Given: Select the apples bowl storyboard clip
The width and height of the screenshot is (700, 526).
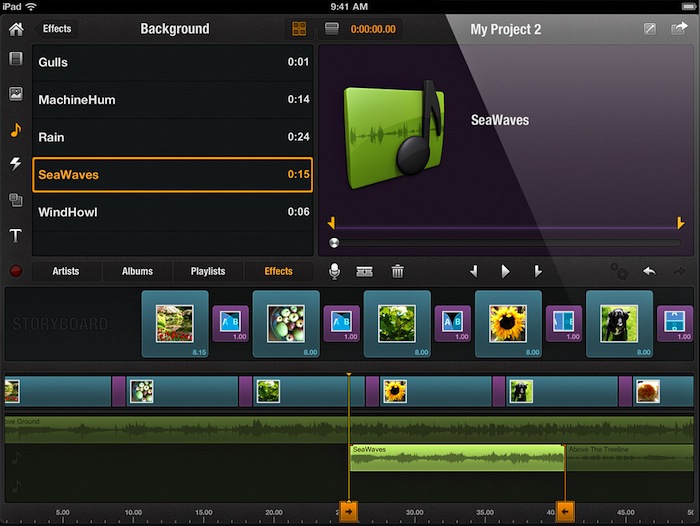Looking at the screenshot, I should 286,324.
